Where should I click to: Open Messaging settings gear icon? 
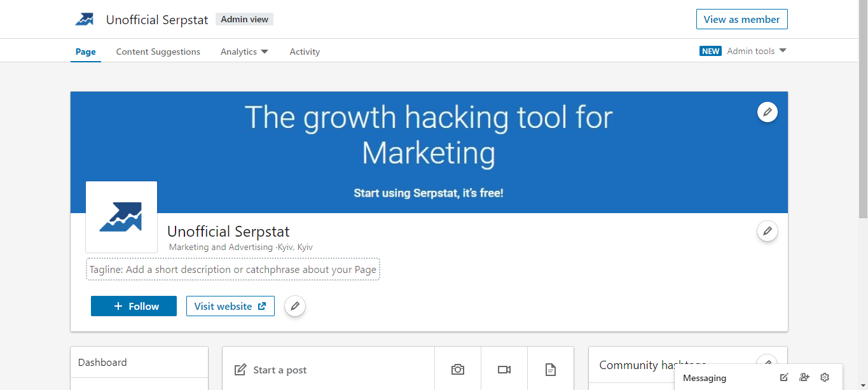pyautogui.click(x=825, y=377)
